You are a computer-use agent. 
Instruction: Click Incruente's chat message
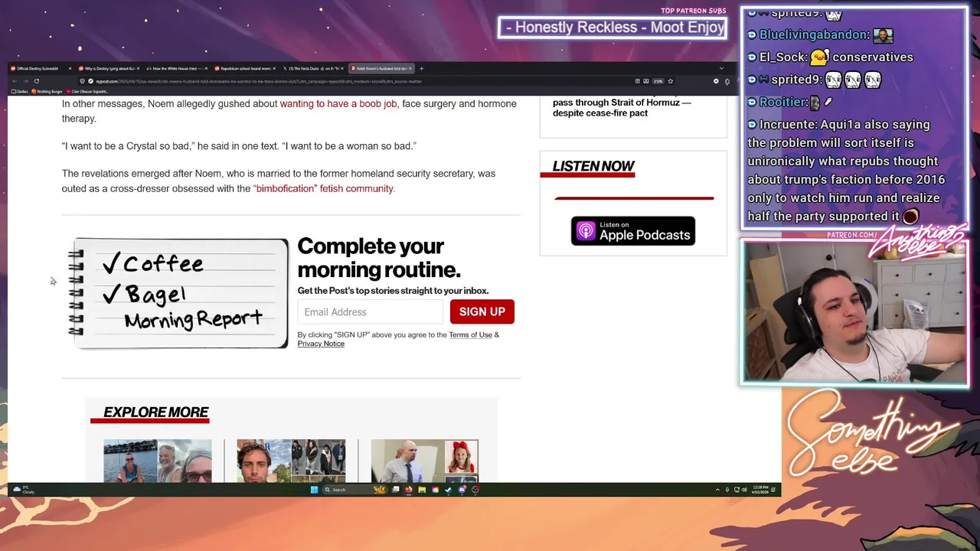coord(846,170)
